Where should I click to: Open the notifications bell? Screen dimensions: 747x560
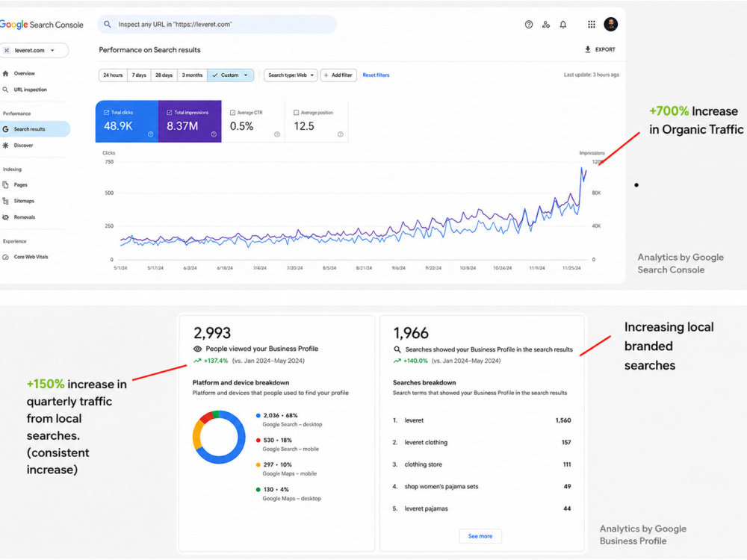(x=563, y=25)
